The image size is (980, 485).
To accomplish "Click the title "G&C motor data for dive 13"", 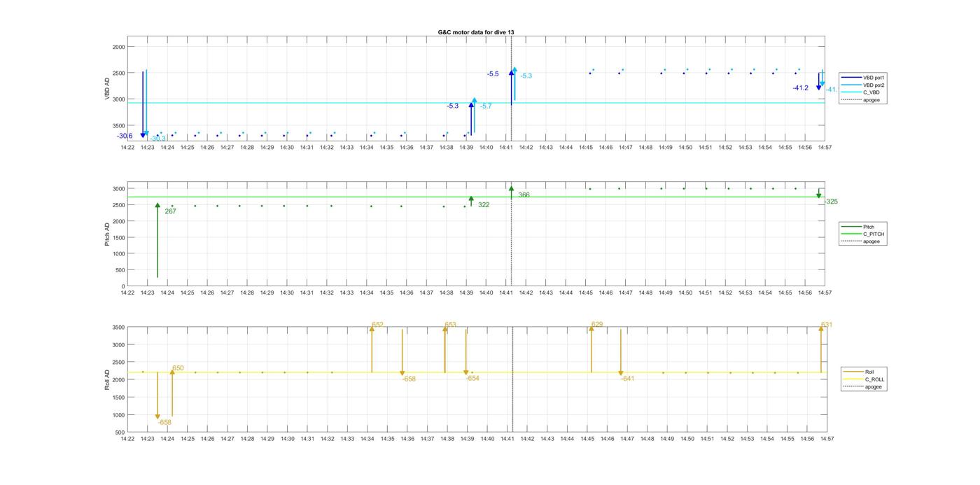I will coord(476,32).
